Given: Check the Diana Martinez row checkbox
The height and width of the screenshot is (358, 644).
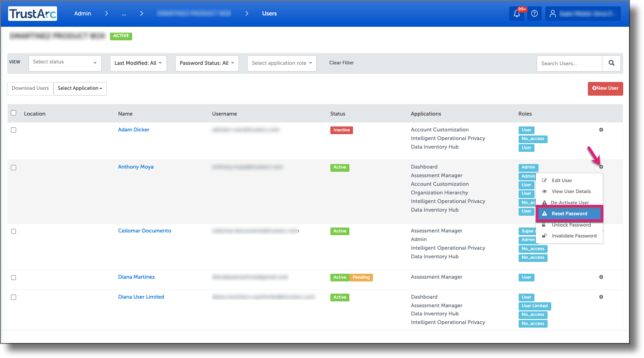Looking at the screenshot, I should coord(14,277).
